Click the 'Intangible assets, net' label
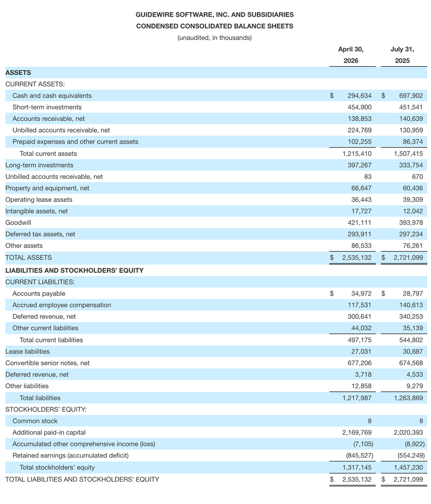The height and width of the screenshot is (504, 431). point(37,211)
